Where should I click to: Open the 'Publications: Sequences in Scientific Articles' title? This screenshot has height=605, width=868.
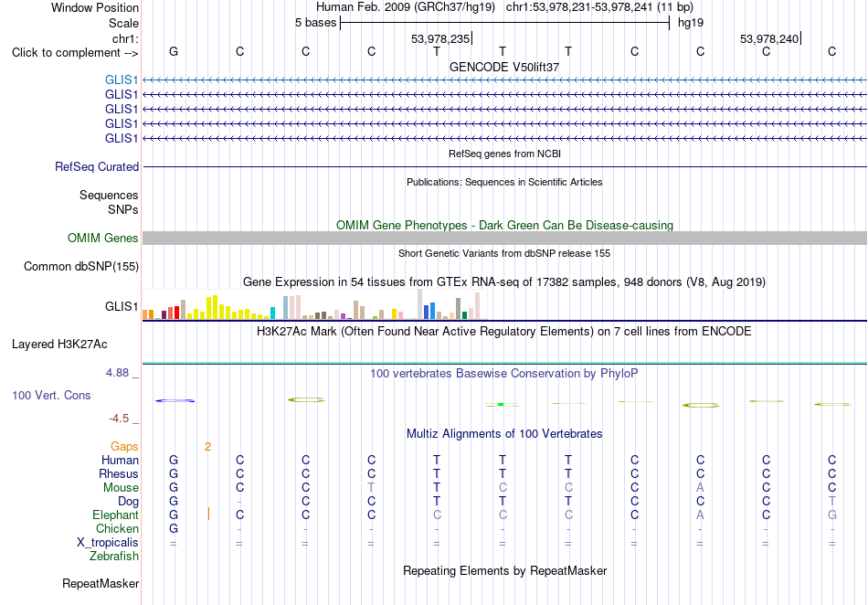tap(504, 182)
